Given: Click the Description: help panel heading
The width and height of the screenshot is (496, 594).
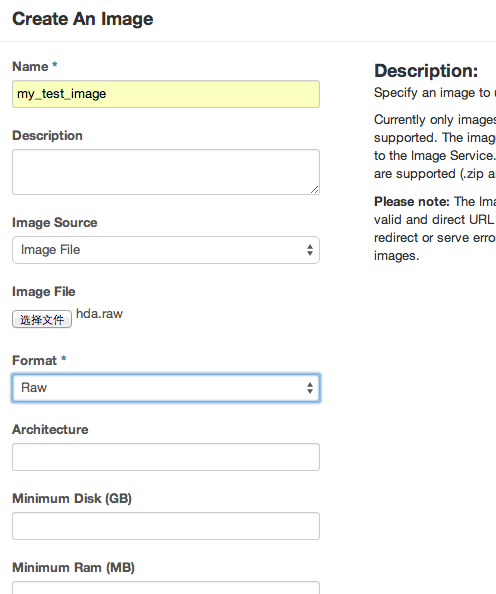Looking at the screenshot, I should [x=426, y=71].
